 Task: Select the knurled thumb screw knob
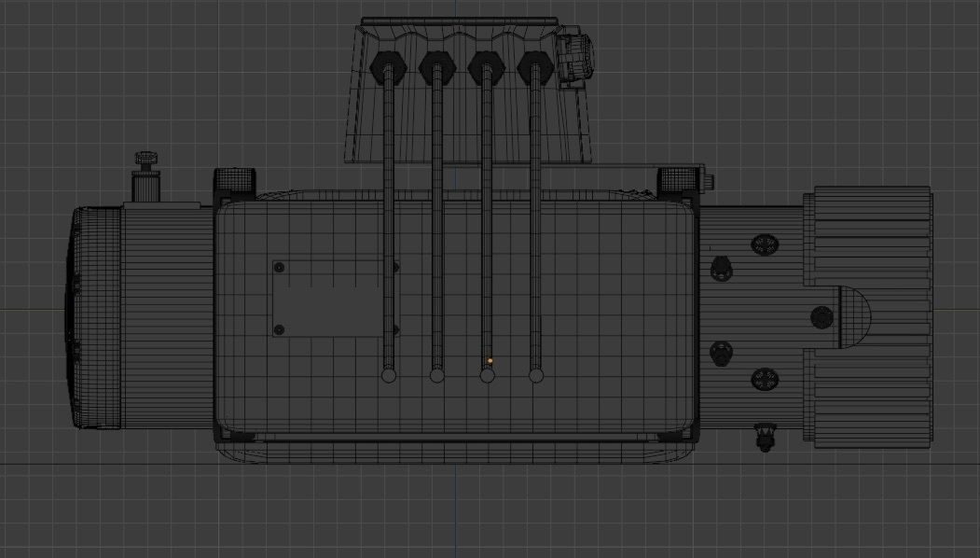[146, 158]
